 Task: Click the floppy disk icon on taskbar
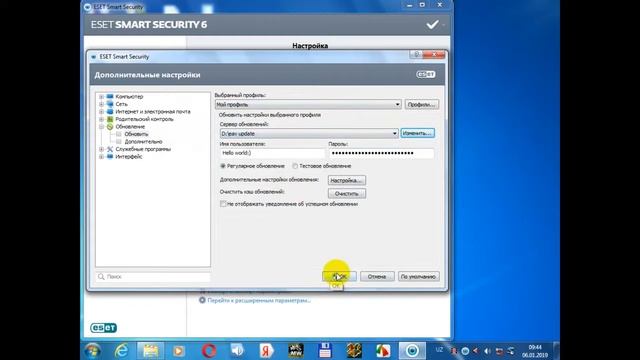(x=325, y=351)
